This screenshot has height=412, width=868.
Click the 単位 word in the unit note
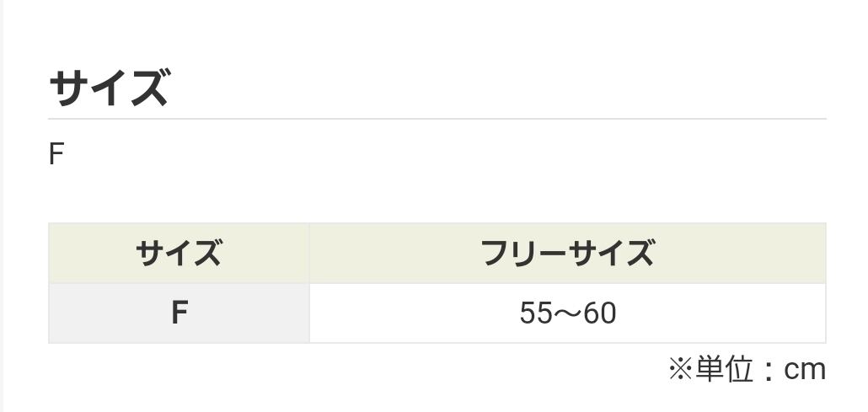[725, 369]
